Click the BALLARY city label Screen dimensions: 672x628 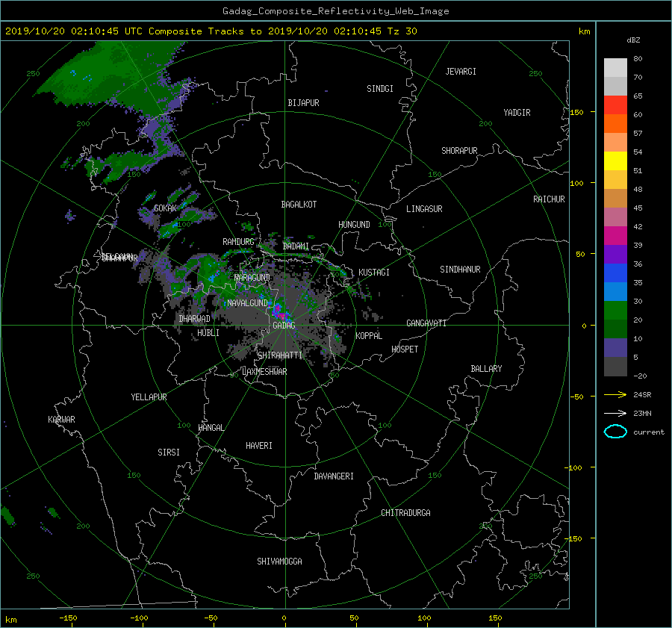486,369
